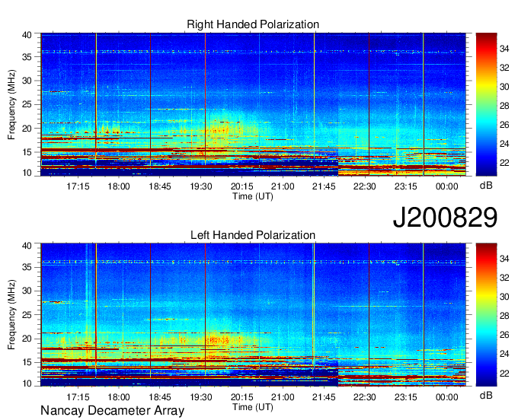This screenshot has height=420, width=518.
Task: Click "35" frequency tick of the right-handed plot
Action: (x=27, y=57)
